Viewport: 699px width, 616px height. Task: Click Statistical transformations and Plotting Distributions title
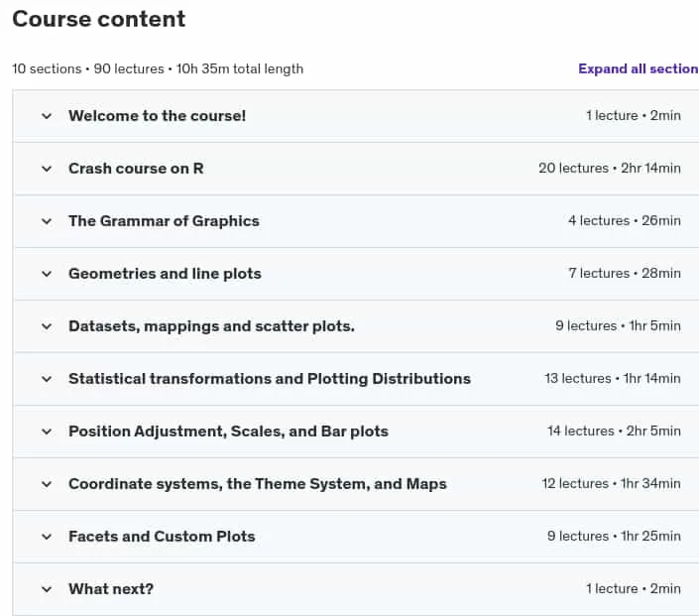pos(270,379)
